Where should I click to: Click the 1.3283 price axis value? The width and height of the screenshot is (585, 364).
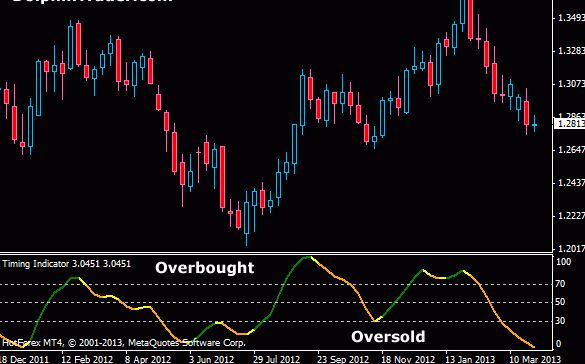pyautogui.click(x=571, y=50)
